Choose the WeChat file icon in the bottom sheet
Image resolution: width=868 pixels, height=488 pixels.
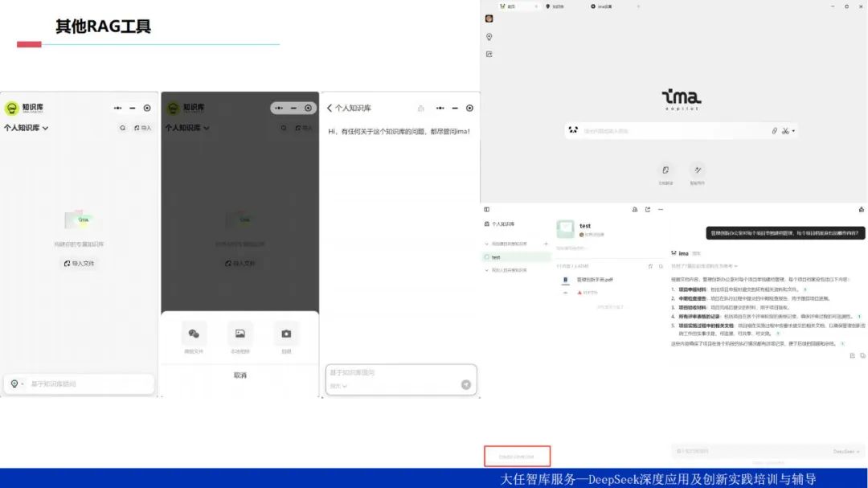click(194, 334)
